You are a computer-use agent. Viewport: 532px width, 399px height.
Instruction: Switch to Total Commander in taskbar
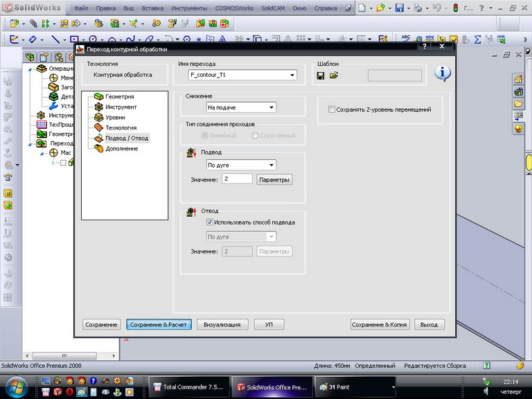click(189, 387)
